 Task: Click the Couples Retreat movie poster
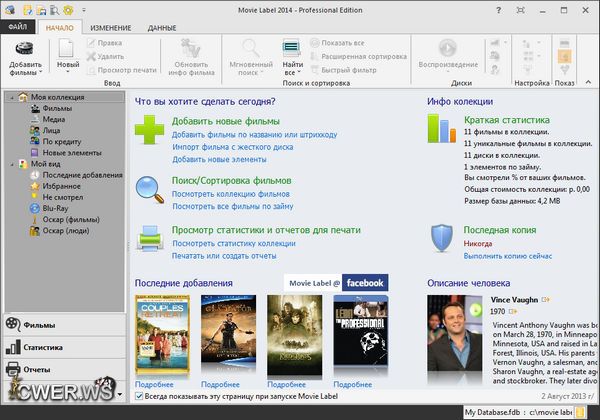coord(161,335)
